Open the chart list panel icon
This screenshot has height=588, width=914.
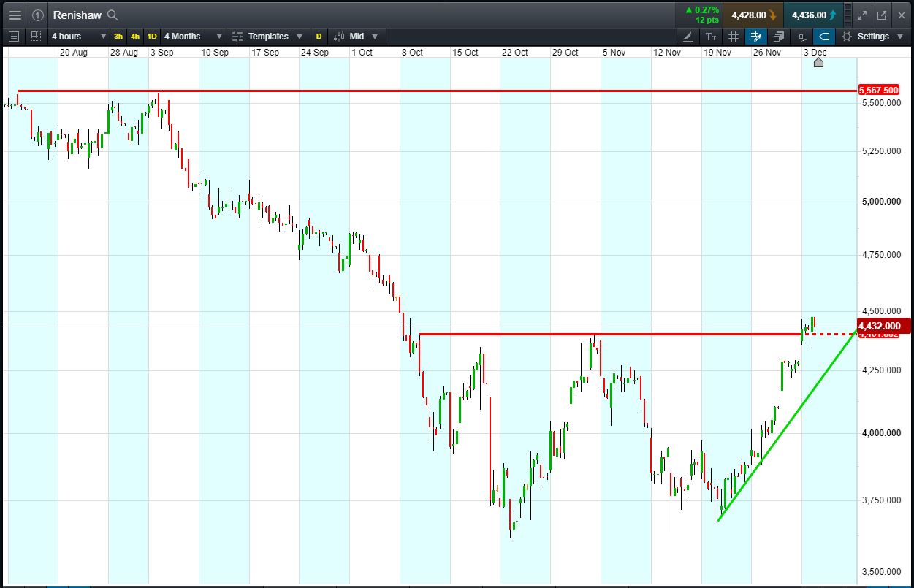click(14, 36)
